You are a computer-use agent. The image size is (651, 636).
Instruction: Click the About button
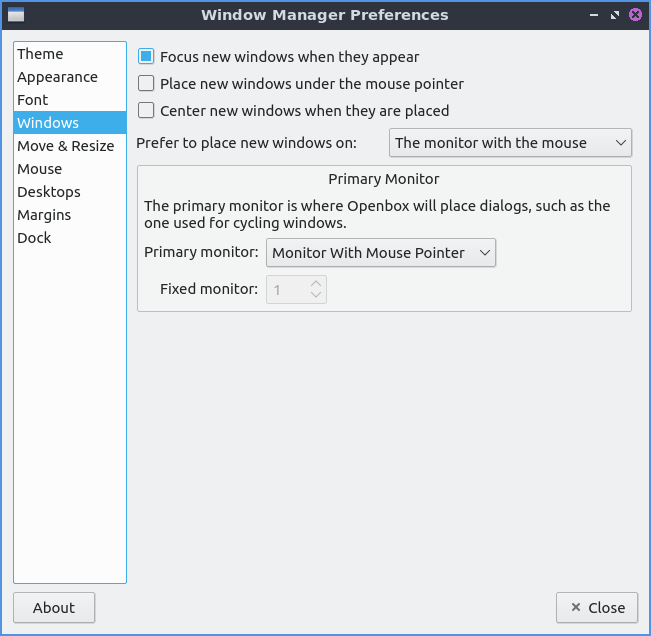pos(54,607)
